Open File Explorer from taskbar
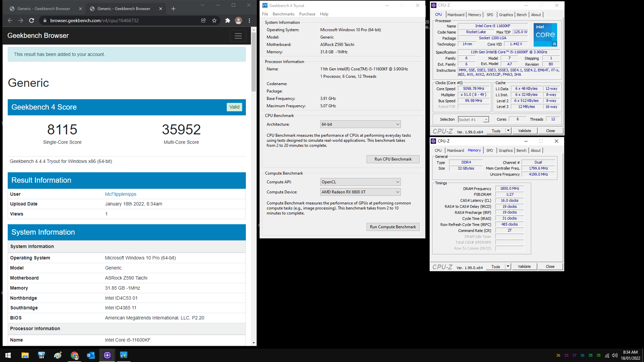This screenshot has width=644, height=362. click(x=25, y=355)
